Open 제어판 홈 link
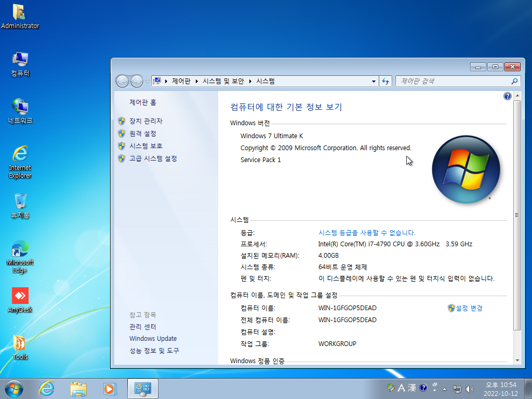Screen dimensions: 532x399 [x=142, y=102]
